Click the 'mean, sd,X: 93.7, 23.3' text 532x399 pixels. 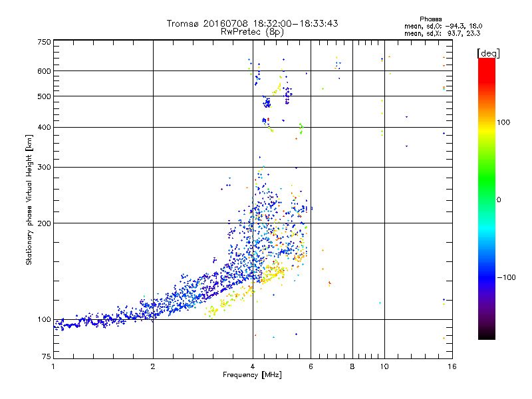(x=442, y=33)
